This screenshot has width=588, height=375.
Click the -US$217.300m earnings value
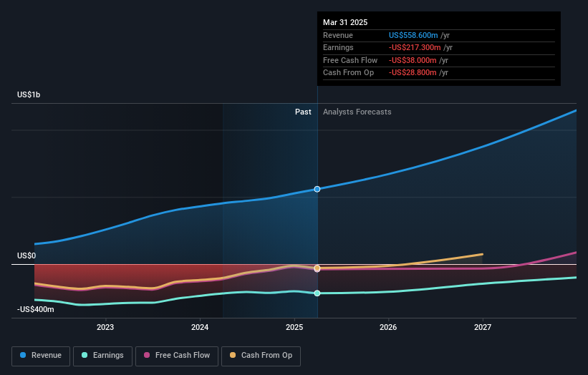click(415, 47)
